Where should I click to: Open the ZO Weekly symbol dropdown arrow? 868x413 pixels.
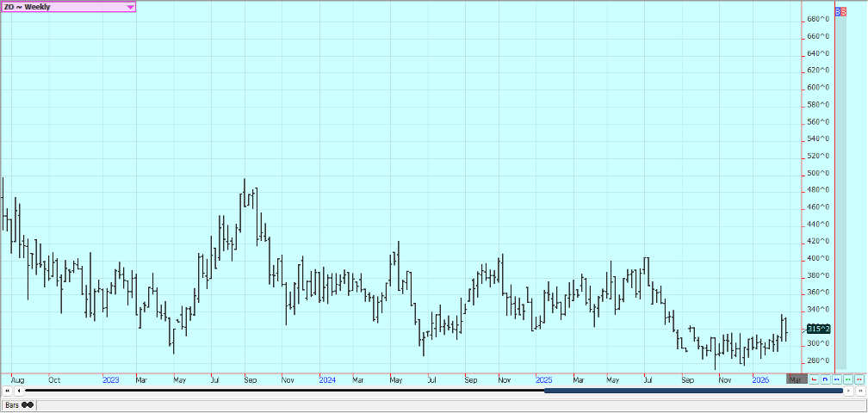[x=130, y=7]
